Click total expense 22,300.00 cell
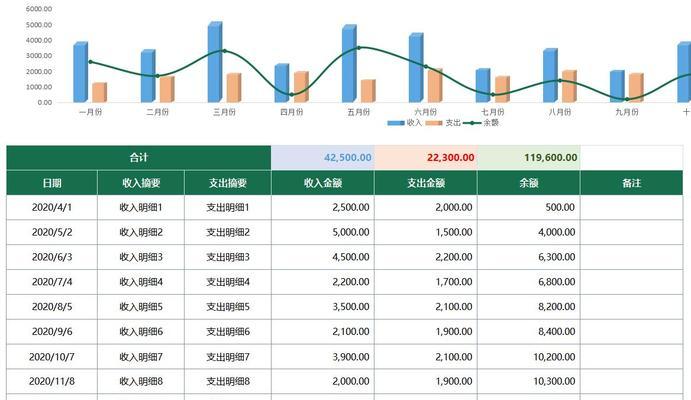Image resolution: width=691 pixels, height=400 pixels. coord(426,158)
